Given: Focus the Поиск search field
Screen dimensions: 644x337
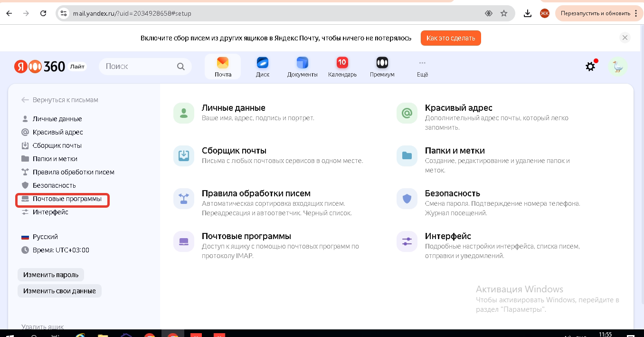Looking at the screenshot, I should click(145, 67).
